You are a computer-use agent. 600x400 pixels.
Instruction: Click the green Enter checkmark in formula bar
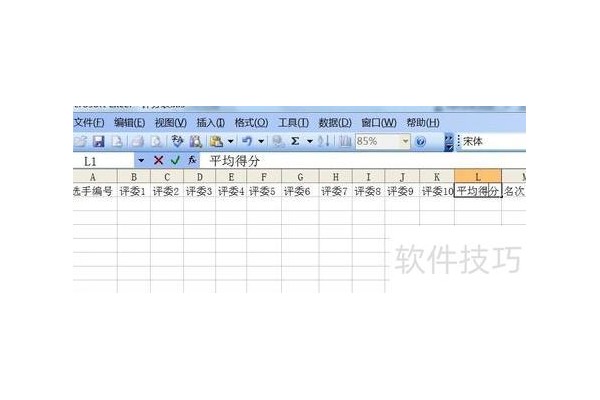(175, 160)
